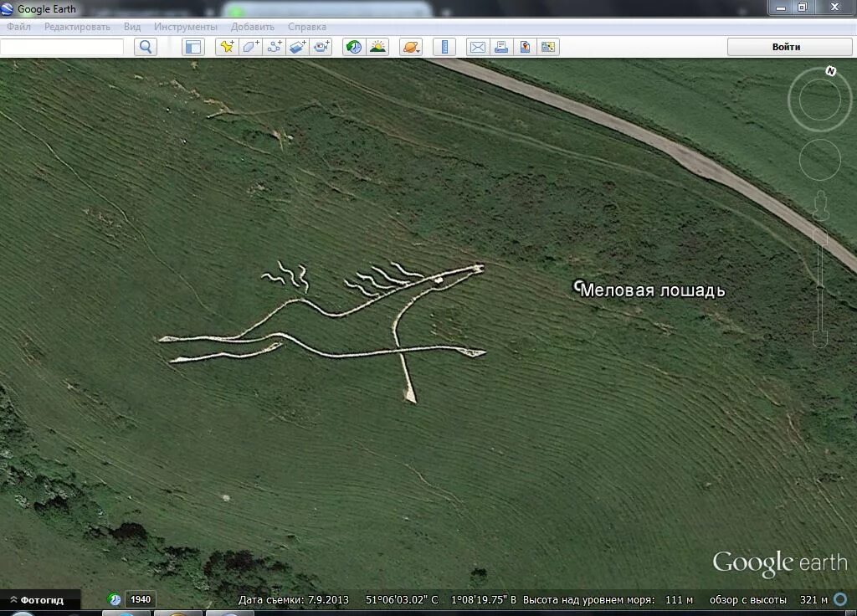This screenshot has height=616, width=857.
Task: Click the move joystick circle
Action: [x=820, y=160]
